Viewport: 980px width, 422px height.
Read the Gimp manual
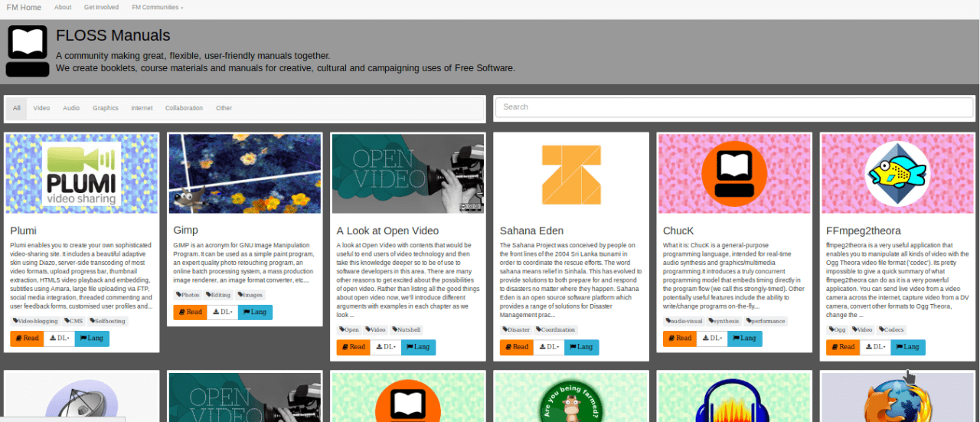pyautogui.click(x=190, y=312)
